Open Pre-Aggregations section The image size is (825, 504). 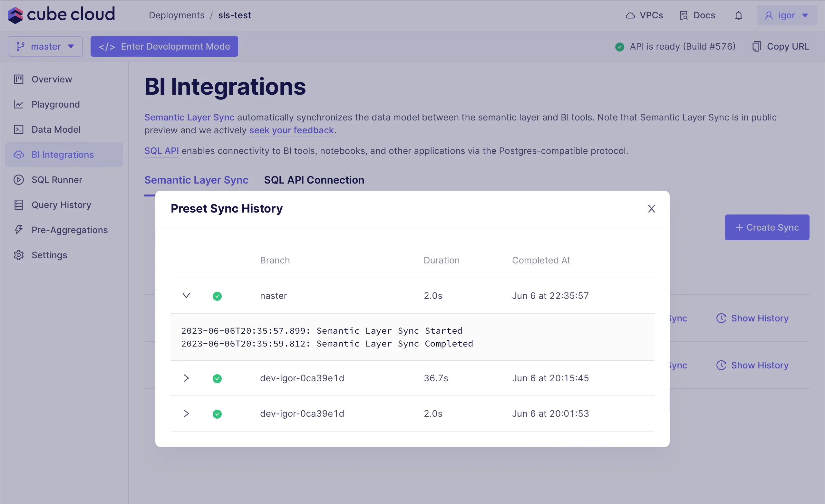tap(69, 230)
